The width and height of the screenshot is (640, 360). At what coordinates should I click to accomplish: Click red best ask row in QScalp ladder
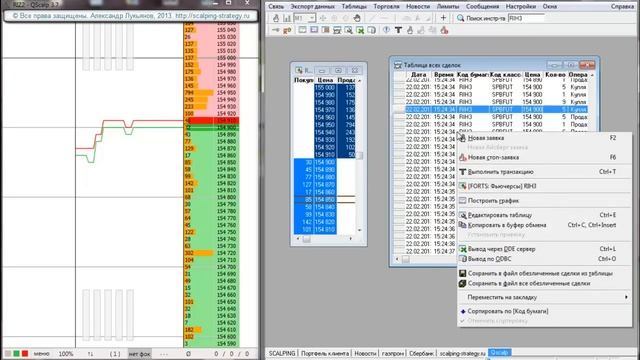211,121
